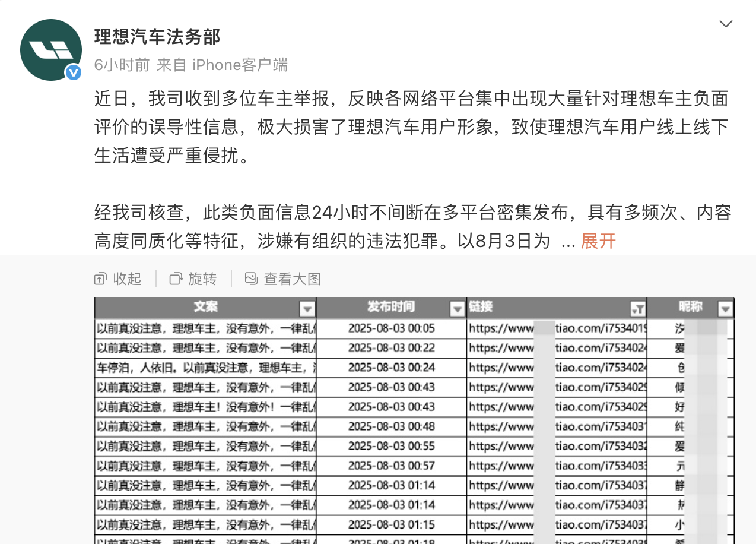Image resolution: width=756 pixels, height=544 pixels.
Task: Click the filter icon on the 链接 column
Action: pyautogui.click(x=637, y=309)
